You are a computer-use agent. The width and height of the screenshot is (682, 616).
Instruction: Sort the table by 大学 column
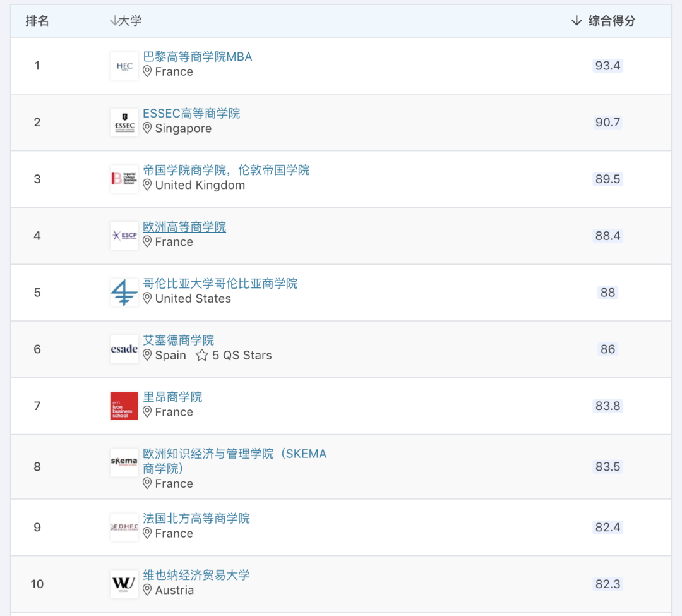point(126,21)
